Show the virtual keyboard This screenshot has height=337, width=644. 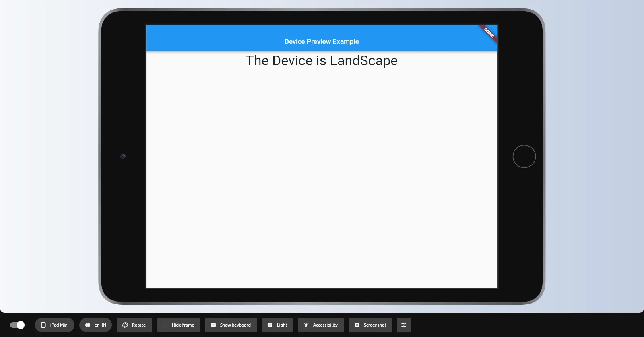(x=231, y=325)
